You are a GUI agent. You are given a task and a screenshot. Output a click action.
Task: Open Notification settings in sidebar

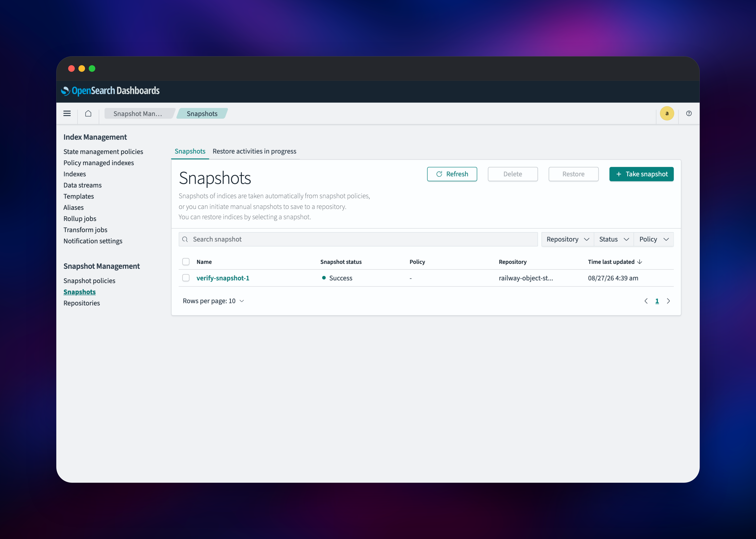point(93,241)
